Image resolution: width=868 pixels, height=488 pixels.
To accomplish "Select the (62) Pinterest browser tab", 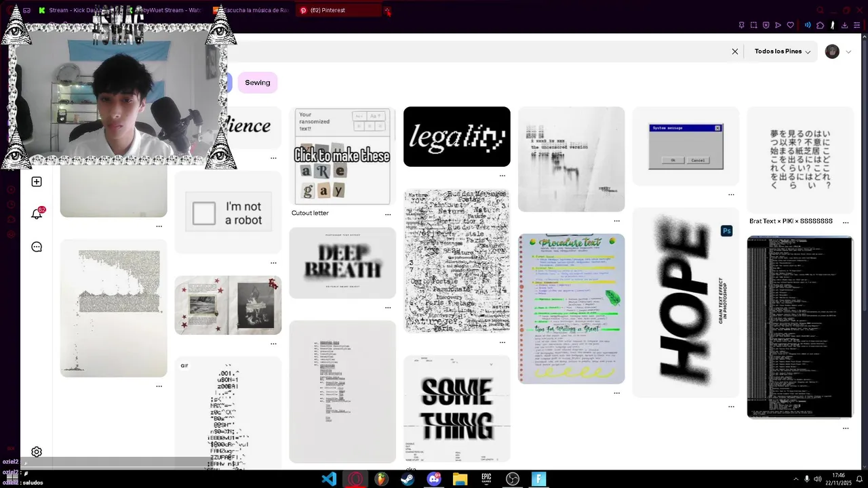I will 339,10.
